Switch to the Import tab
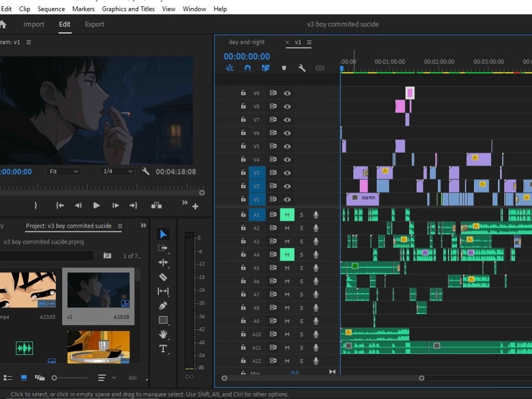The image size is (532, 399). coord(34,24)
